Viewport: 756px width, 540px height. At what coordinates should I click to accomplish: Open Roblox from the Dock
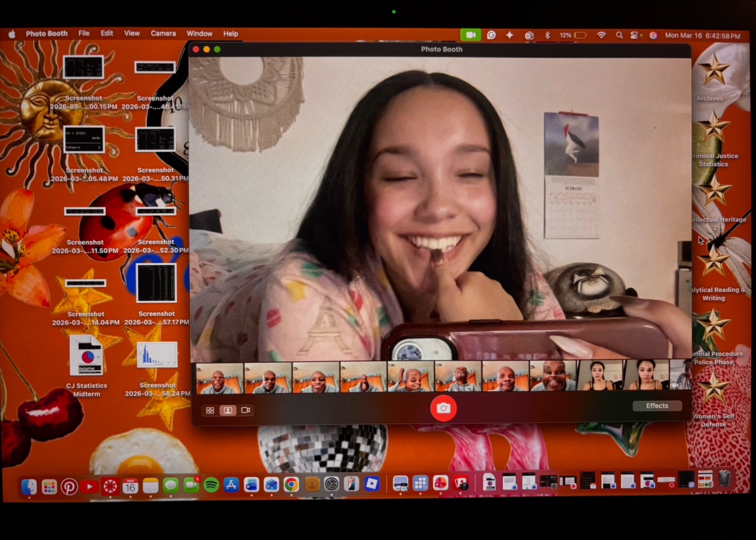pos(372,484)
